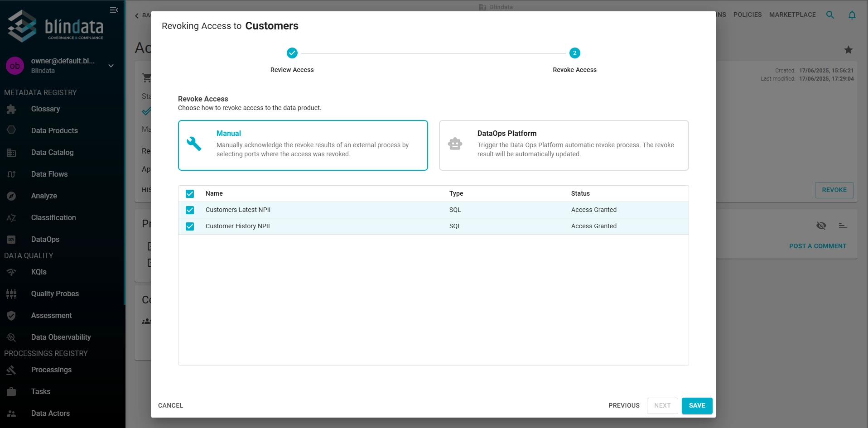Click the Assessment shield icon
868x428 pixels.
click(11, 316)
